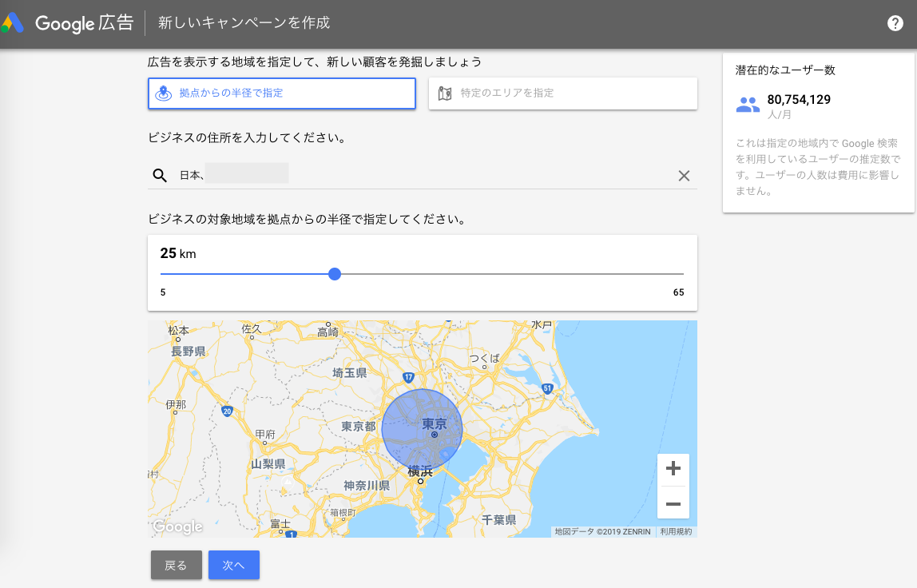Click the route 51 shield on map

point(547,388)
